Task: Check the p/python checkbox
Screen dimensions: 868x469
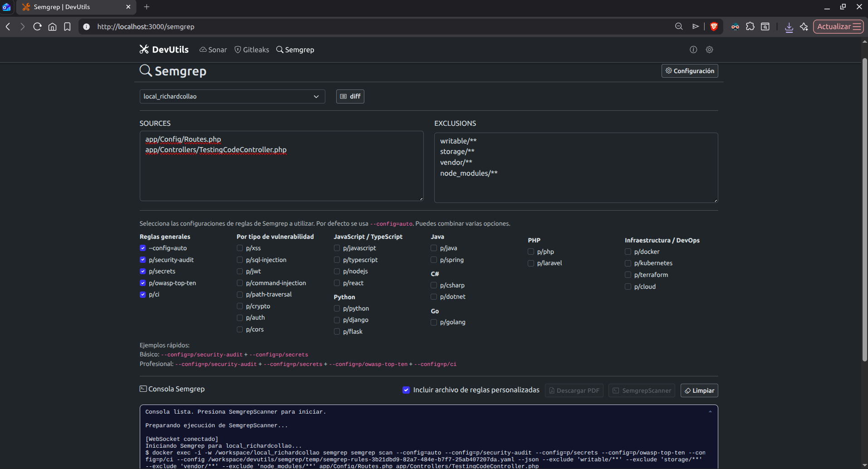Action: coord(337,308)
